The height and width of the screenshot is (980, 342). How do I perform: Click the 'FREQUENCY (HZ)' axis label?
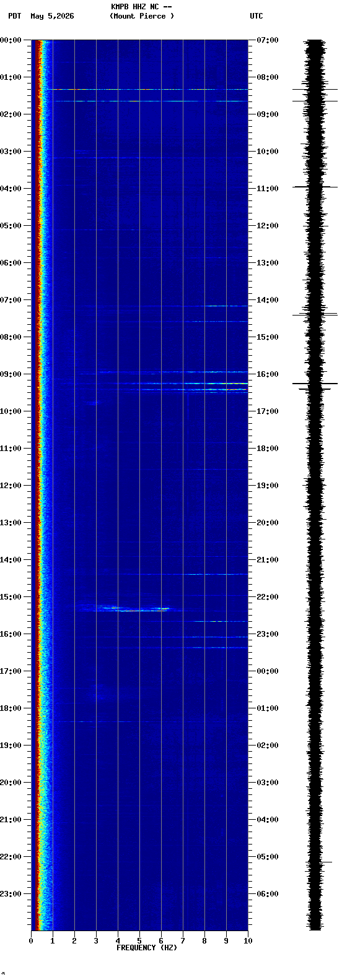tap(147, 948)
